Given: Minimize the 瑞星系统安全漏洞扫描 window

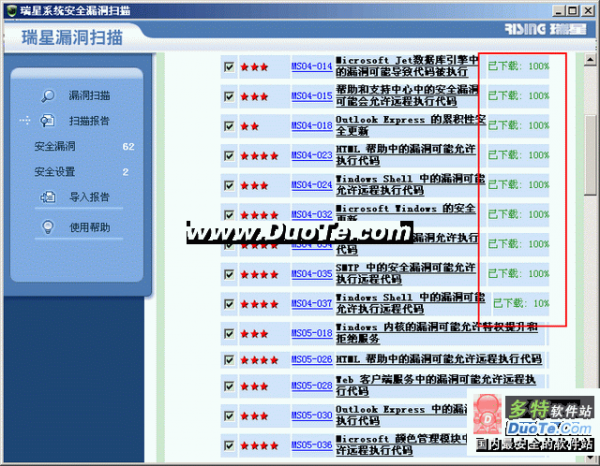Looking at the screenshot, I should pyautogui.click(x=559, y=11).
